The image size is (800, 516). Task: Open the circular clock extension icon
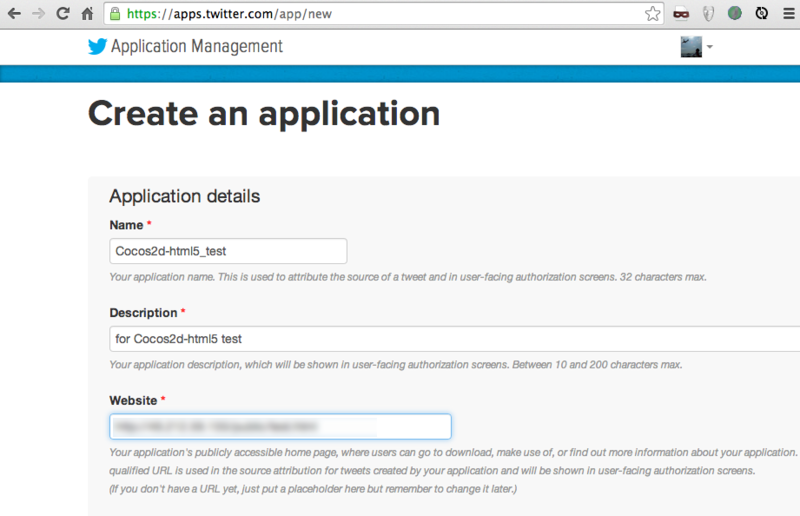coord(762,13)
